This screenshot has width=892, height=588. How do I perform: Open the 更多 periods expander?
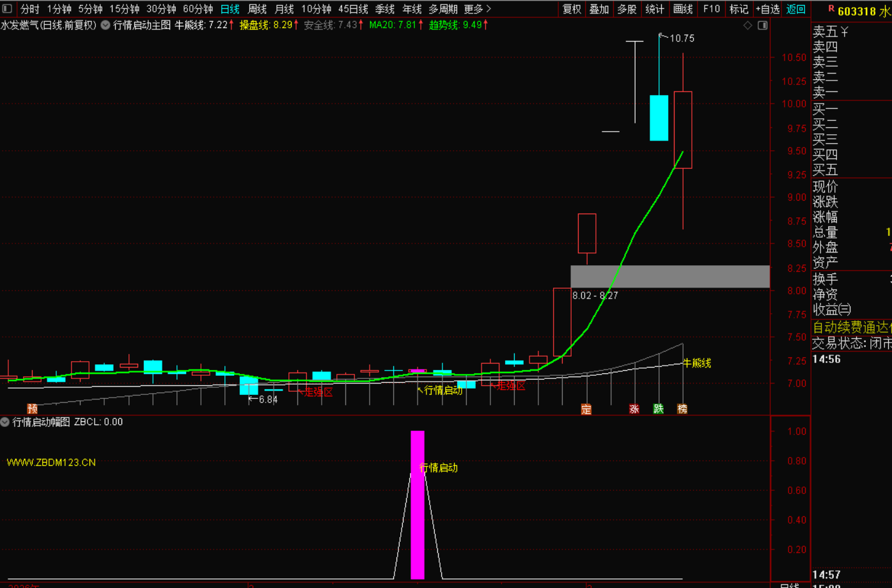tap(477, 9)
